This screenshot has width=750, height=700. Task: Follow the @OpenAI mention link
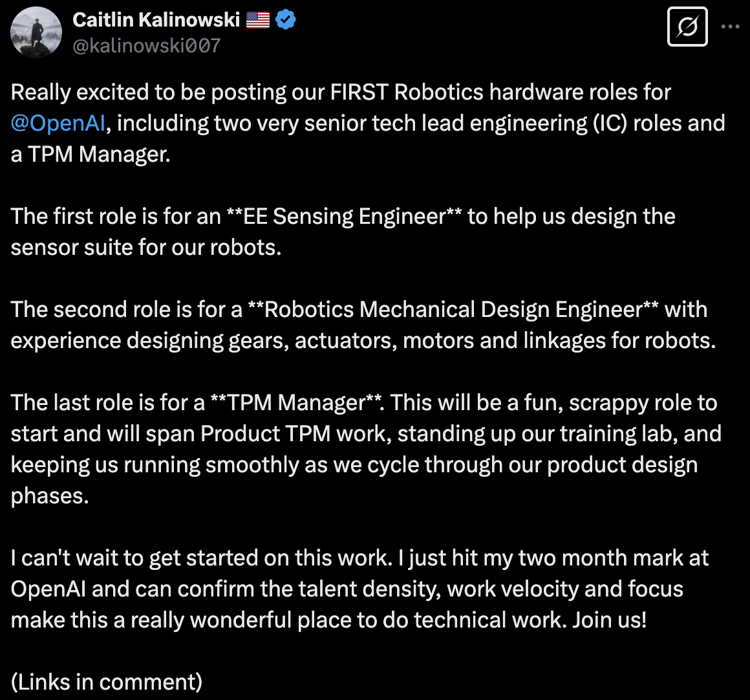coord(58,123)
